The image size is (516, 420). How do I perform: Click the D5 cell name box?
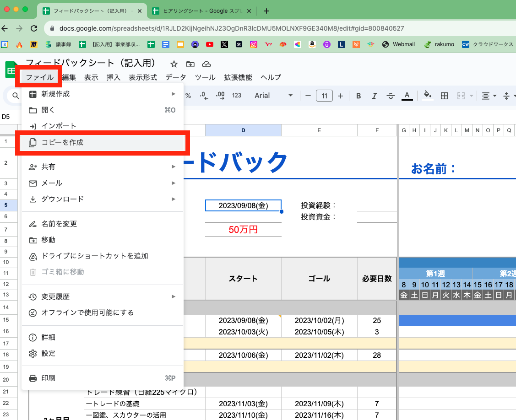tap(7, 117)
